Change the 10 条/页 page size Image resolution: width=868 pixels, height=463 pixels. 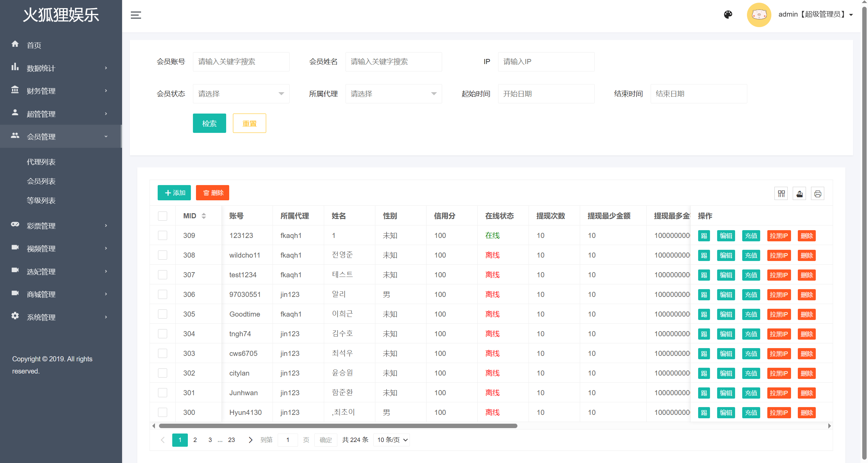click(x=392, y=440)
